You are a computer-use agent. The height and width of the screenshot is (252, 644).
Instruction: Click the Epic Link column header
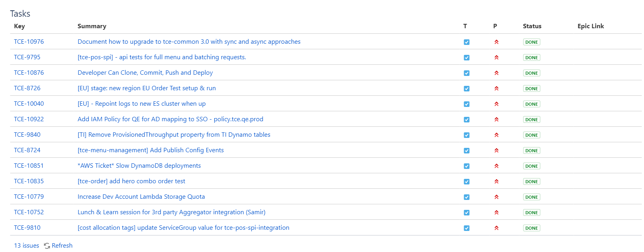point(591,26)
